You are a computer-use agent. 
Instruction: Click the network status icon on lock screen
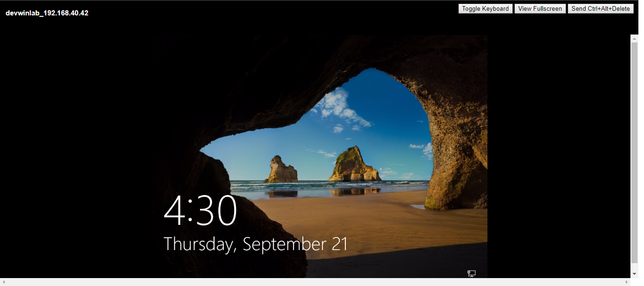pyautogui.click(x=472, y=273)
